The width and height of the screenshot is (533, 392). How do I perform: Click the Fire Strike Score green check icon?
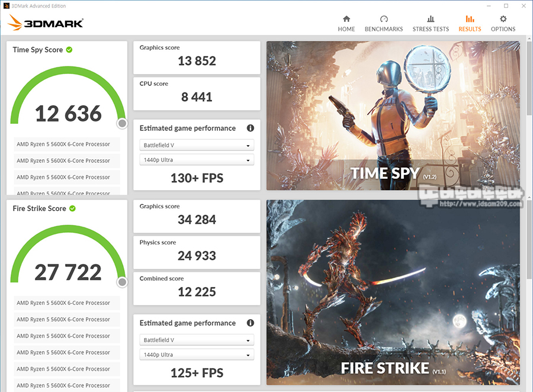coord(72,208)
